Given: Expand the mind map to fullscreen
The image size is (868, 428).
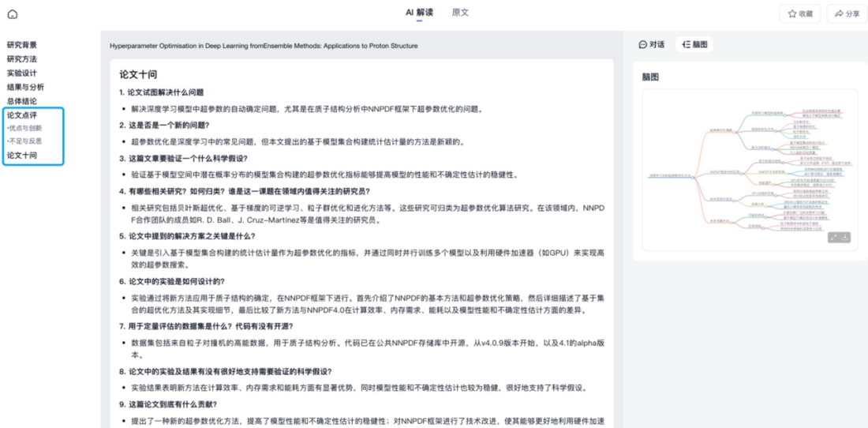Looking at the screenshot, I should 833,237.
